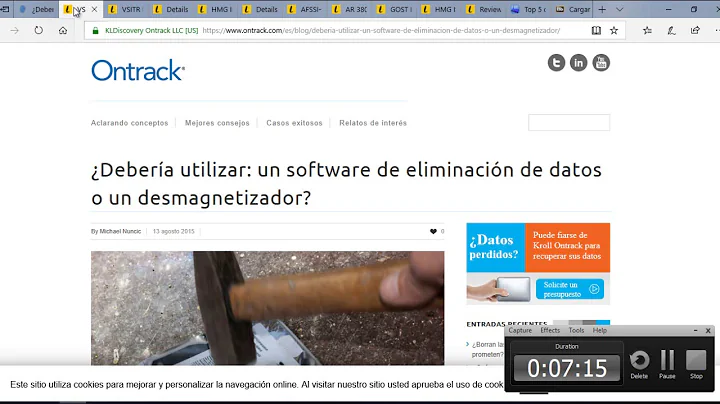Stop the screen recording
The image size is (720, 404).
(696, 365)
